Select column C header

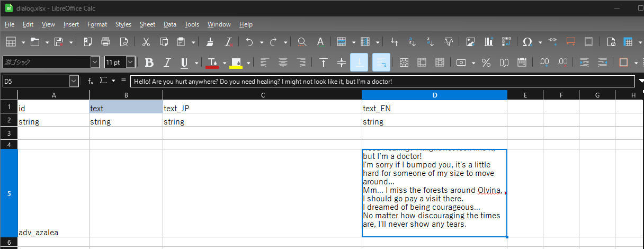pos(262,95)
